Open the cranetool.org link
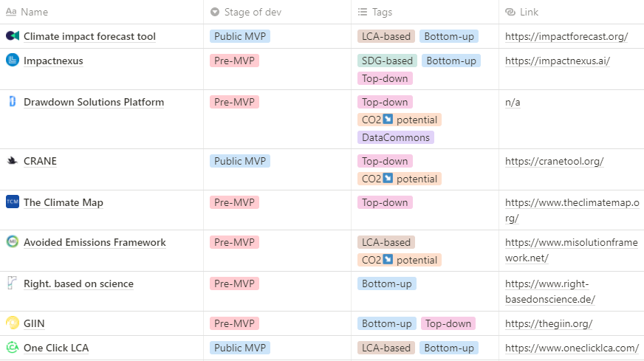Viewport: 644px width, 361px height. click(x=554, y=161)
